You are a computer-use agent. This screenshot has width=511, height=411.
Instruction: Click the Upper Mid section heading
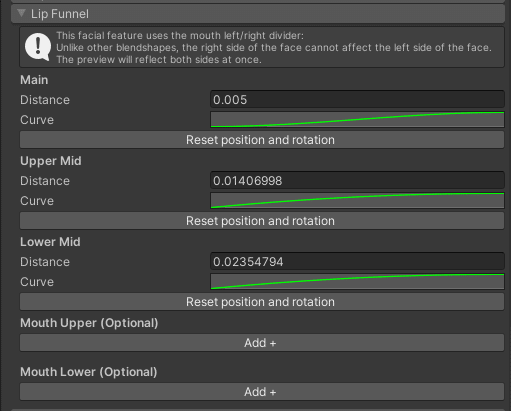(x=51, y=161)
